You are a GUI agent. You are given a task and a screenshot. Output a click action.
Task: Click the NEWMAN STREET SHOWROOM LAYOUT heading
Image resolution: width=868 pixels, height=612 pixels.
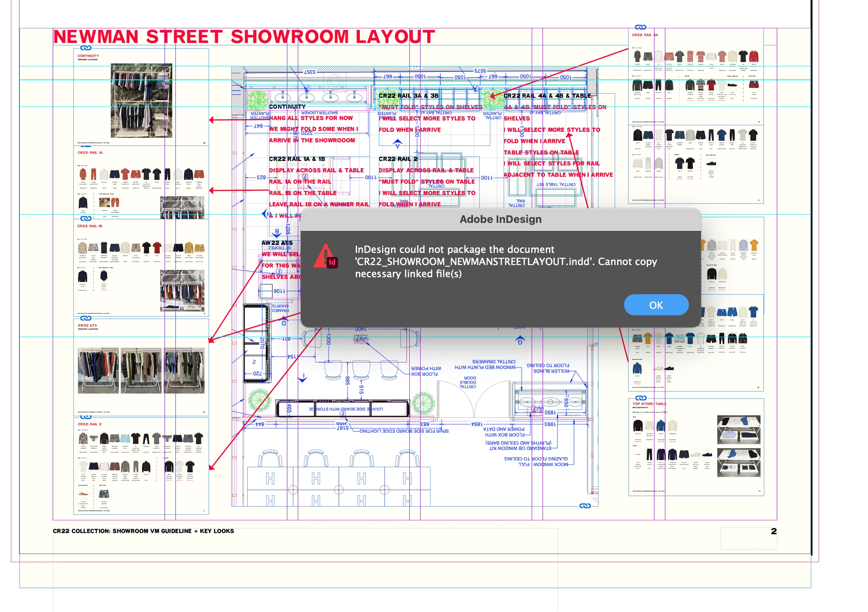[x=244, y=37]
